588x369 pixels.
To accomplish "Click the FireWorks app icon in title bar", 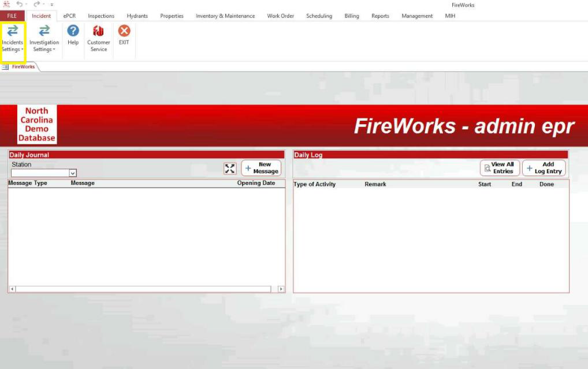I will point(6,5).
